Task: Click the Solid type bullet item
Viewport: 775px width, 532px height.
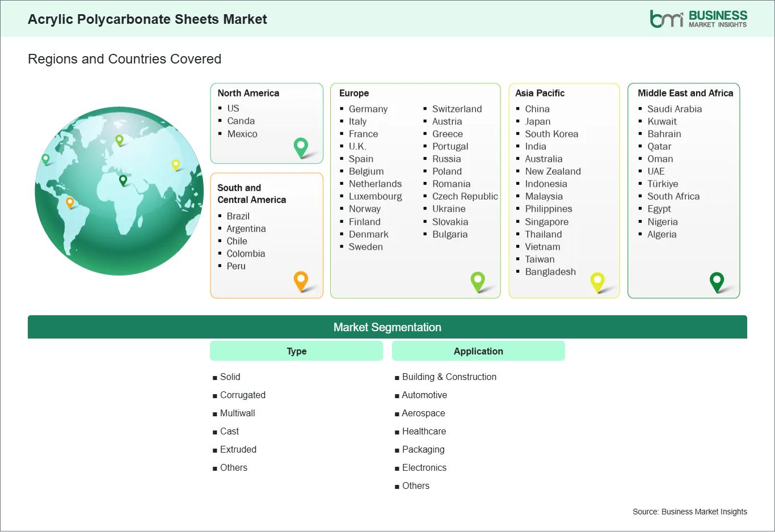Action: pos(229,377)
